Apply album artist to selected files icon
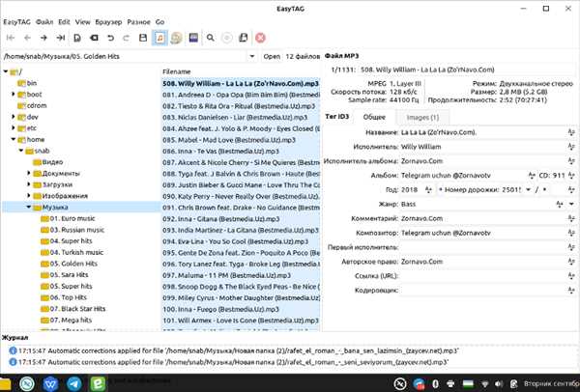 (x=571, y=161)
